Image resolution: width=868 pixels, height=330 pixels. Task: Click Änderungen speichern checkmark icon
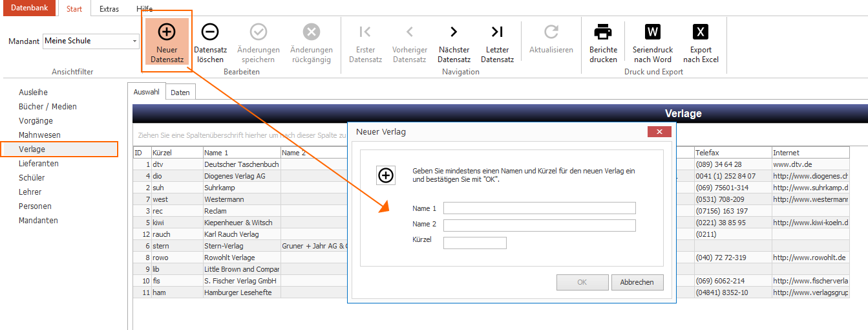coord(259,32)
